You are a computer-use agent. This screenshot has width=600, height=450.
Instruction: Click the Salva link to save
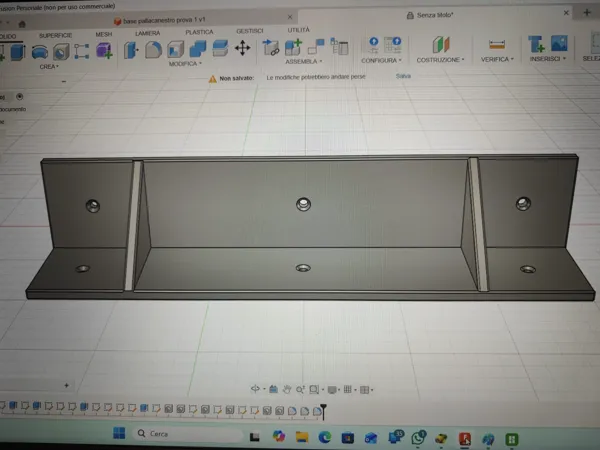tap(403, 76)
